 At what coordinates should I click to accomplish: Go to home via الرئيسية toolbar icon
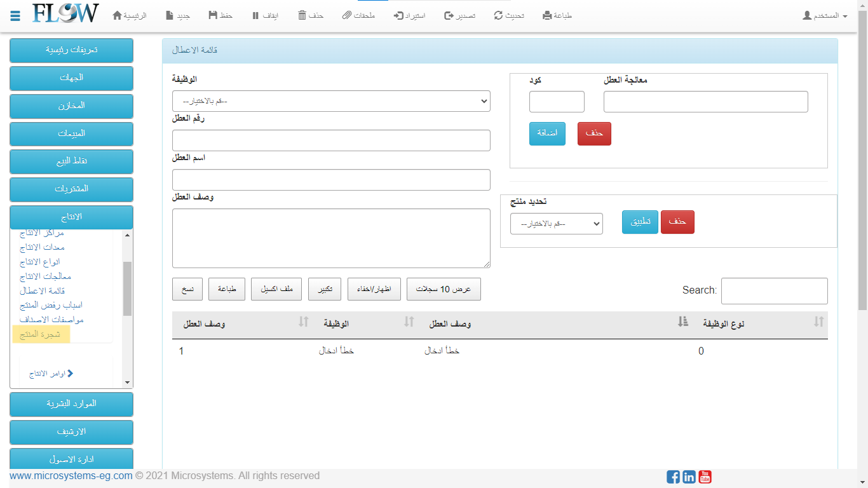(x=117, y=15)
